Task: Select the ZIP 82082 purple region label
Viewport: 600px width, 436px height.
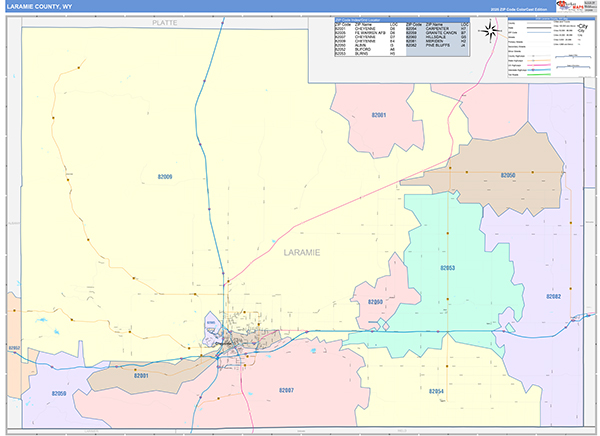Action: (554, 297)
